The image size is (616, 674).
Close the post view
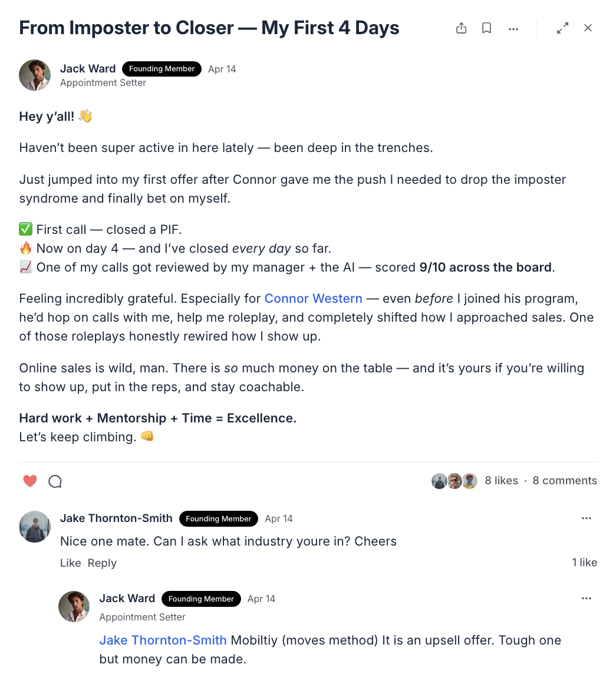[588, 28]
